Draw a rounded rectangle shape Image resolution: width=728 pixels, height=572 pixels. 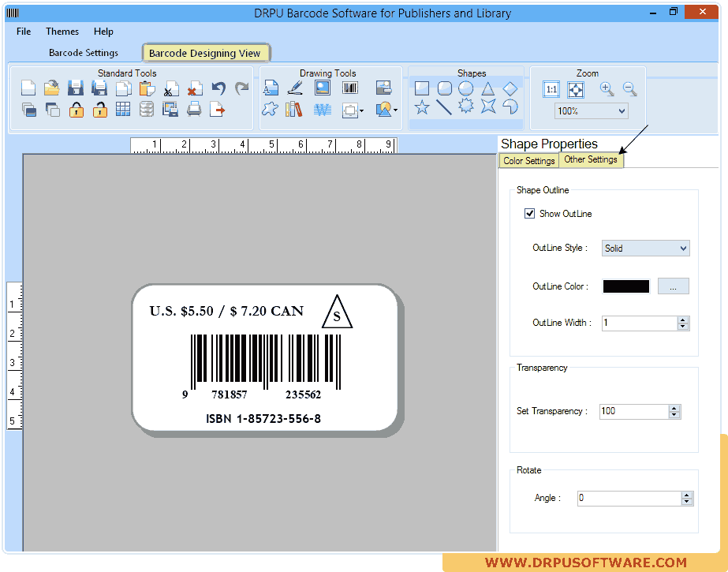click(x=445, y=88)
